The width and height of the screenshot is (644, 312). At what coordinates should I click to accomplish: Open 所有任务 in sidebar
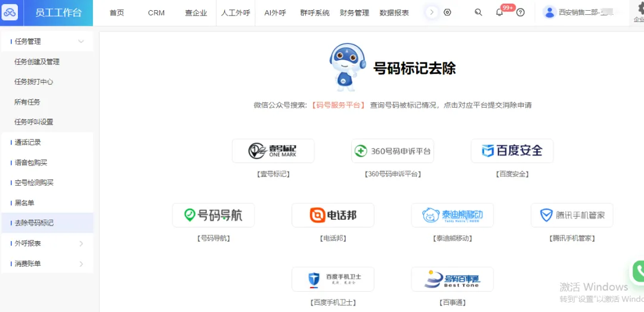click(x=27, y=102)
